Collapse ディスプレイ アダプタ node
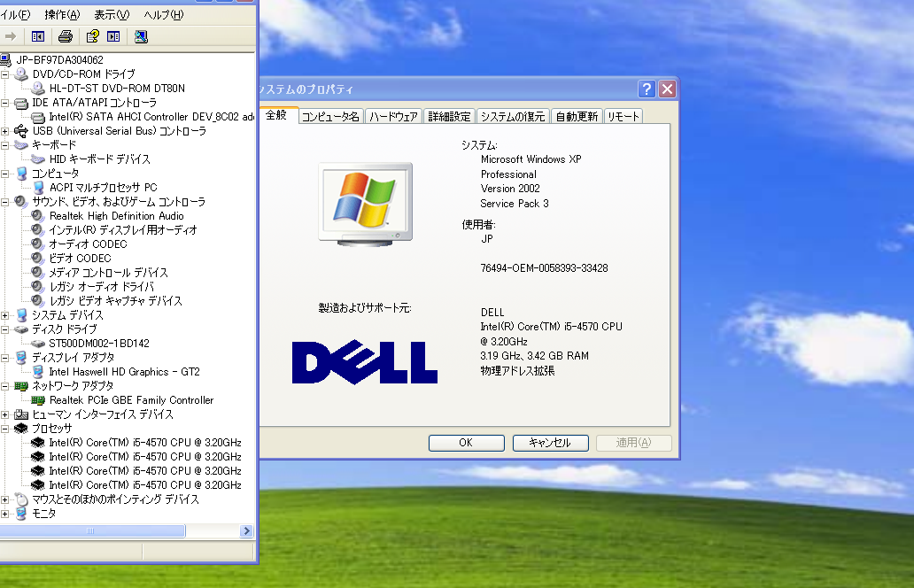Screen dimensions: 914x588 (4, 358)
